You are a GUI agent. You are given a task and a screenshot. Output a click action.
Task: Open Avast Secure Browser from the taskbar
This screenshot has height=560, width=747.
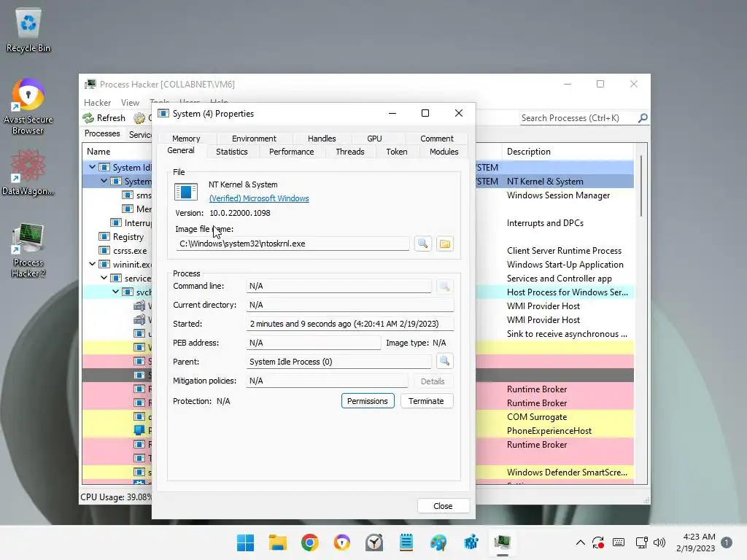coord(342,542)
